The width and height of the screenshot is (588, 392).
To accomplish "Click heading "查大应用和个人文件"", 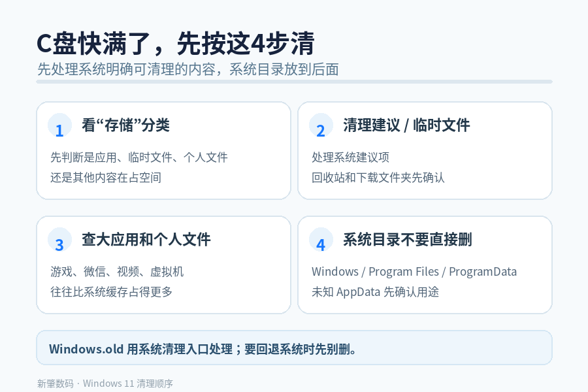I will point(146,240).
